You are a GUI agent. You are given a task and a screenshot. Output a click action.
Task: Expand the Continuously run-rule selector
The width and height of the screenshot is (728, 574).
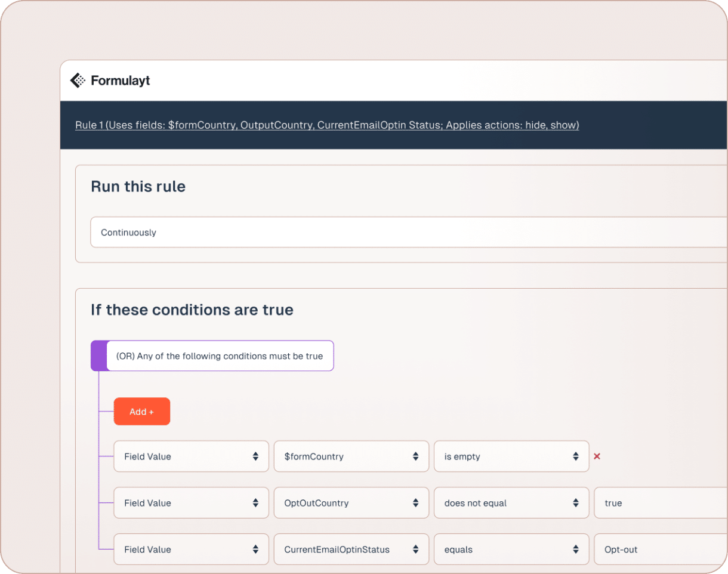[408, 233]
